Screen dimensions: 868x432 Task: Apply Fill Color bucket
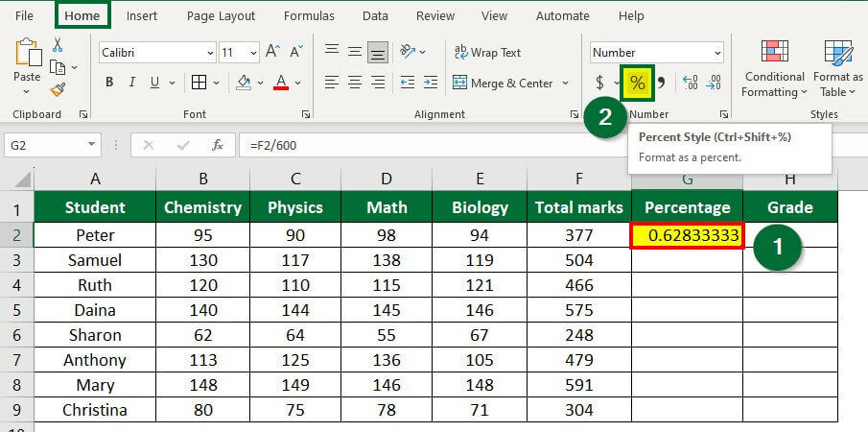click(244, 83)
